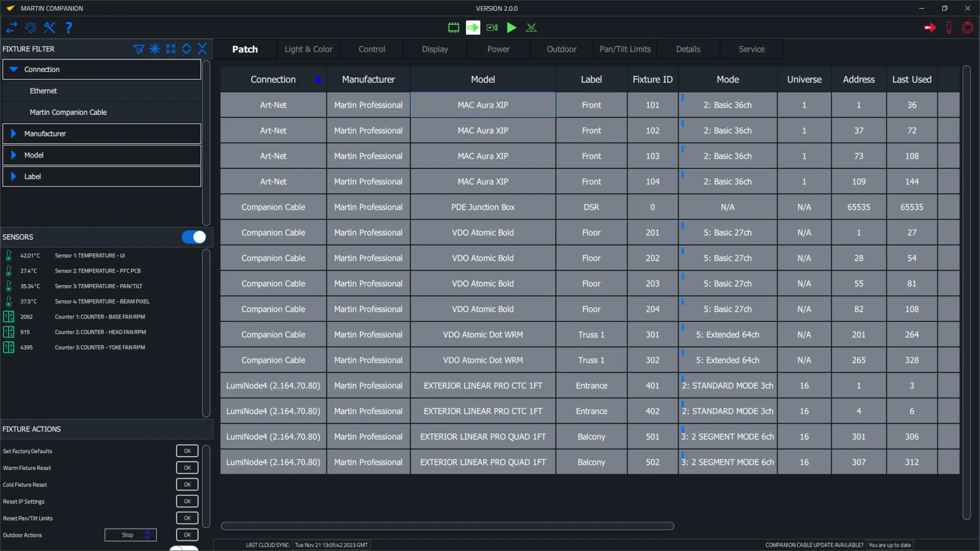Open the Display tab

pyautogui.click(x=435, y=49)
